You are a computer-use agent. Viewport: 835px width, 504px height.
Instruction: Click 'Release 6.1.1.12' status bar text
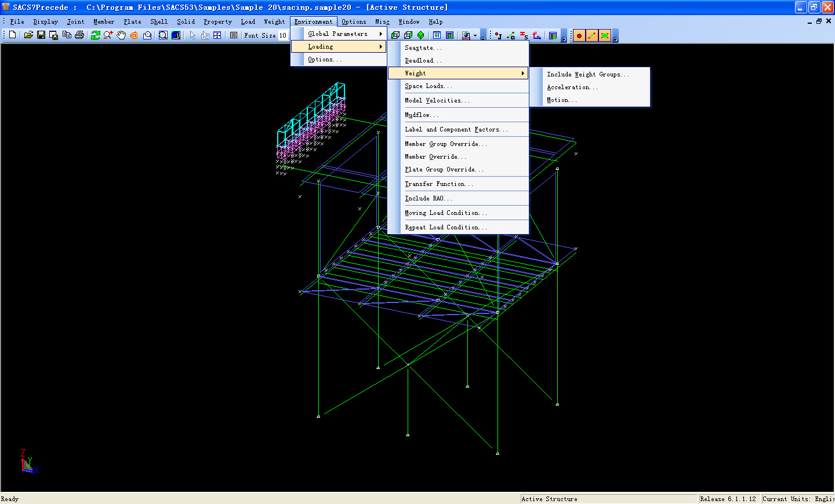[x=729, y=499]
